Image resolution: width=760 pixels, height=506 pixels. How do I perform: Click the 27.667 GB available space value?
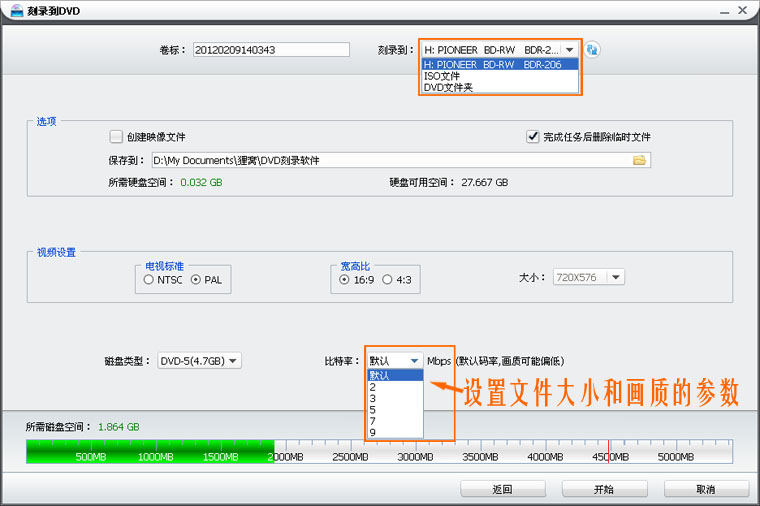click(485, 182)
